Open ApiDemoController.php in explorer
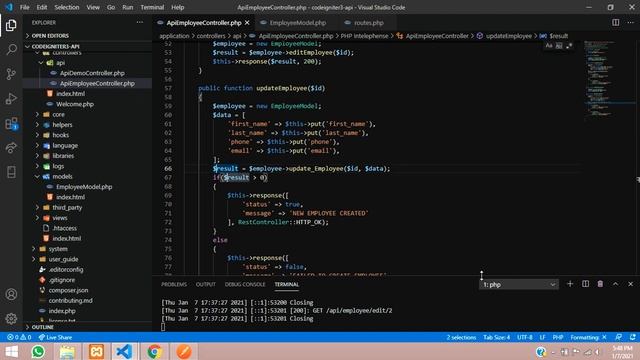 pyautogui.click(x=92, y=73)
